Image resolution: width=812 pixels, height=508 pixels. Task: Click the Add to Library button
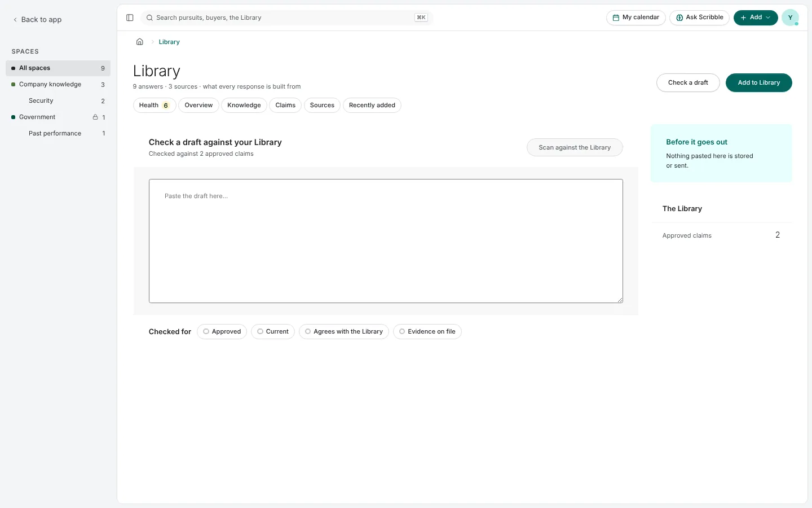(x=759, y=83)
